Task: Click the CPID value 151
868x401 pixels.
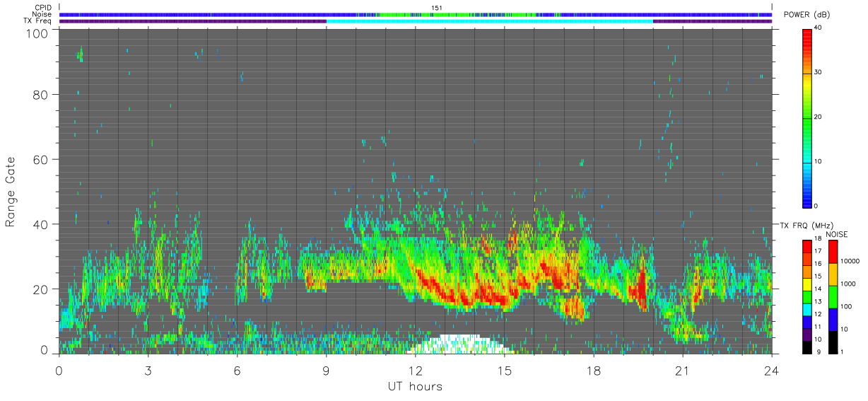Action: click(437, 8)
